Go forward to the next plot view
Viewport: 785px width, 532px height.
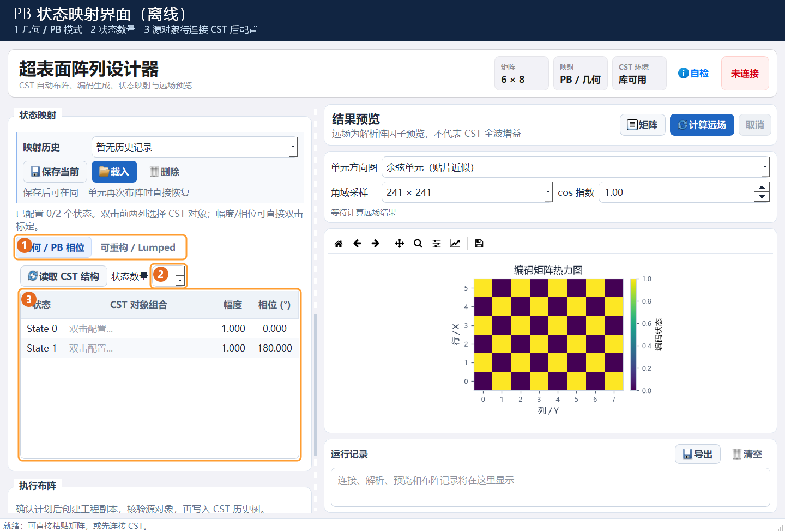(x=376, y=244)
